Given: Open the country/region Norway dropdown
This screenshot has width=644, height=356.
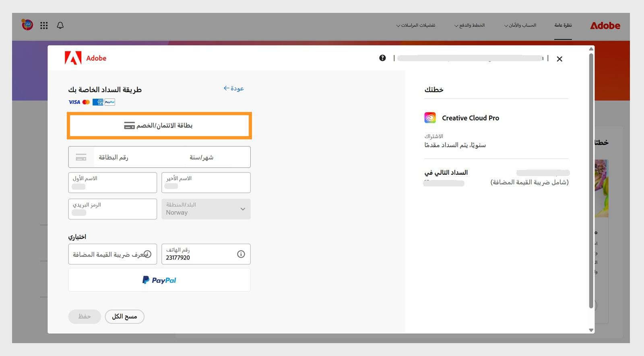Looking at the screenshot, I should [206, 209].
